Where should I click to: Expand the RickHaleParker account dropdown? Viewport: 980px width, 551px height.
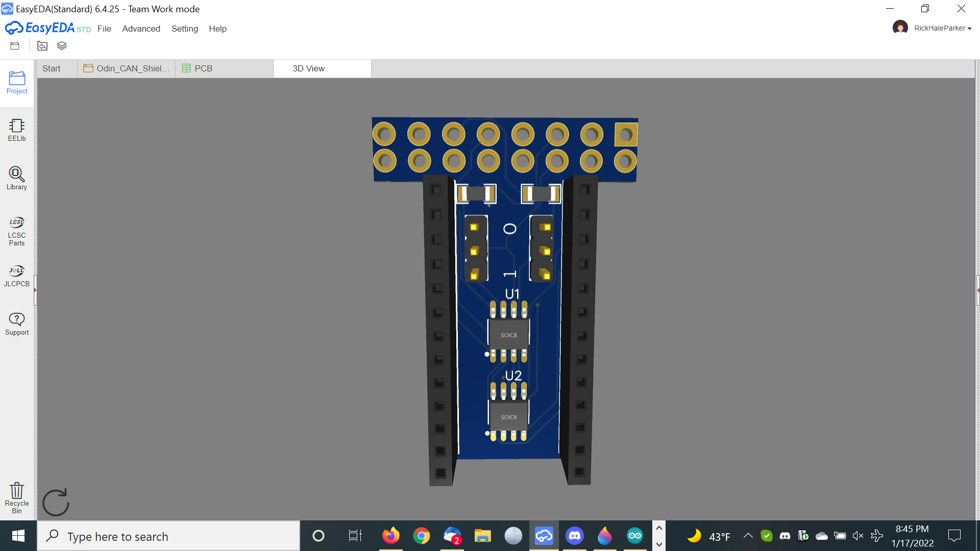[x=942, y=28]
